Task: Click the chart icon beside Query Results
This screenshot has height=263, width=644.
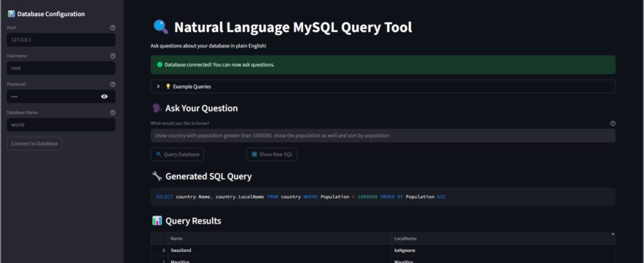Action: coord(157,221)
